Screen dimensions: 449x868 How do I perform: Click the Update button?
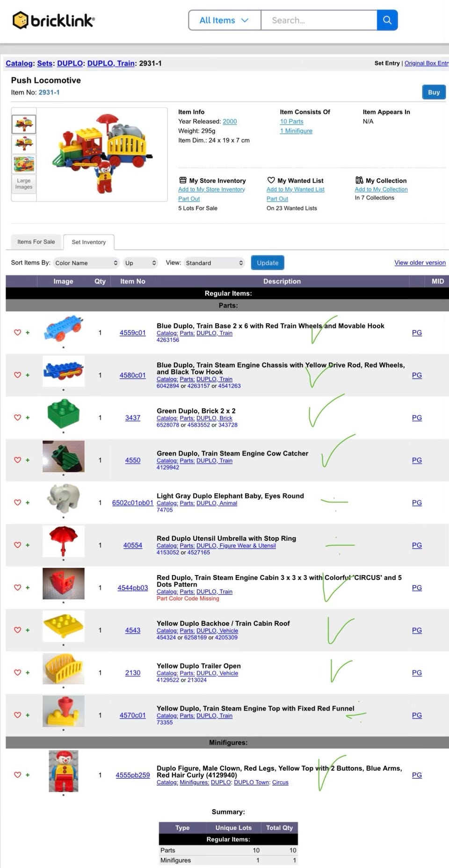(268, 263)
